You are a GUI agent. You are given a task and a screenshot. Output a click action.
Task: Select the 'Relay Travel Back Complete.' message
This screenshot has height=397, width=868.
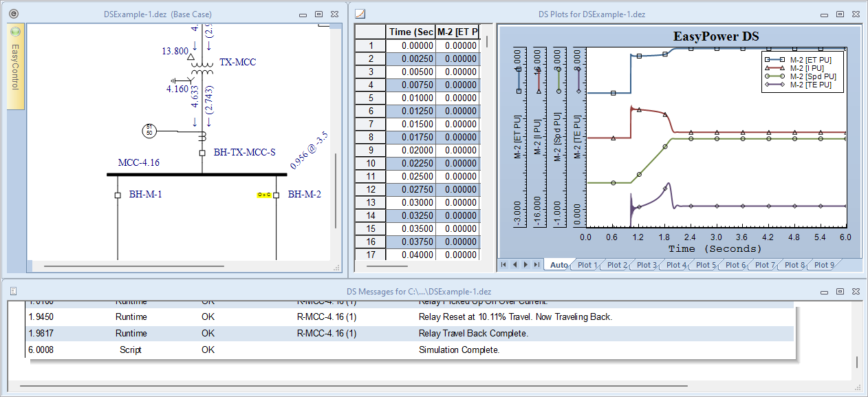(x=474, y=334)
